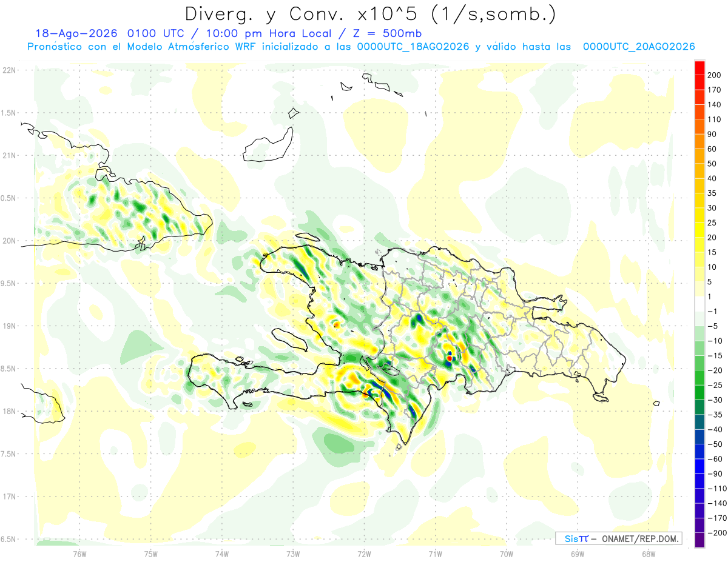
Task: Click the 22N latitude label
Action: point(8,70)
